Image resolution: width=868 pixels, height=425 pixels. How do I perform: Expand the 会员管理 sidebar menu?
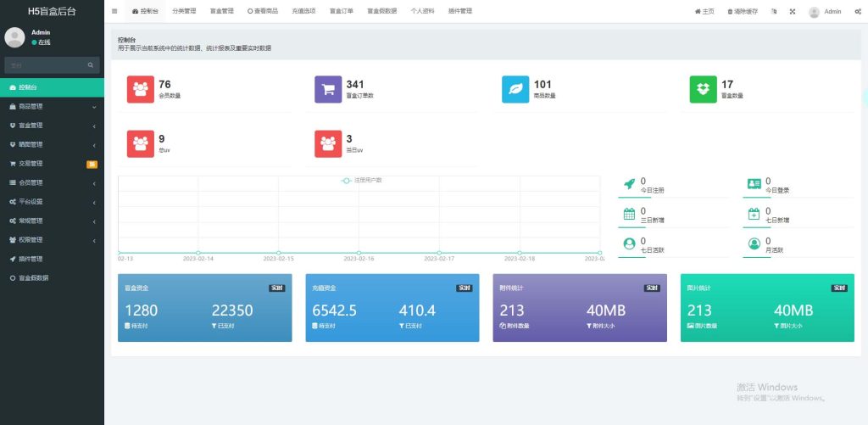(52, 182)
